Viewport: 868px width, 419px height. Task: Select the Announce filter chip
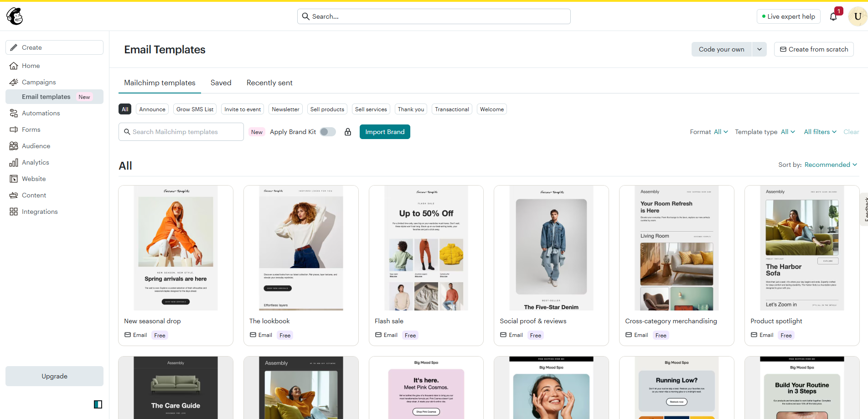click(152, 109)
